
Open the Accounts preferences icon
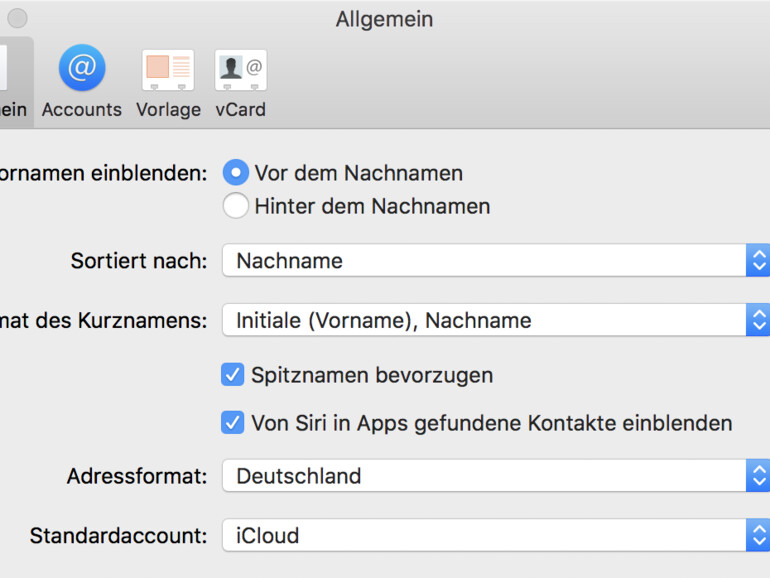pos(82,69)
